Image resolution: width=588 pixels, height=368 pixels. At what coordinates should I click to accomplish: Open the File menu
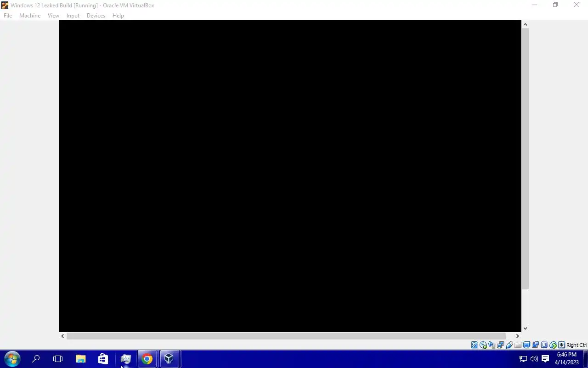(8, 16)
